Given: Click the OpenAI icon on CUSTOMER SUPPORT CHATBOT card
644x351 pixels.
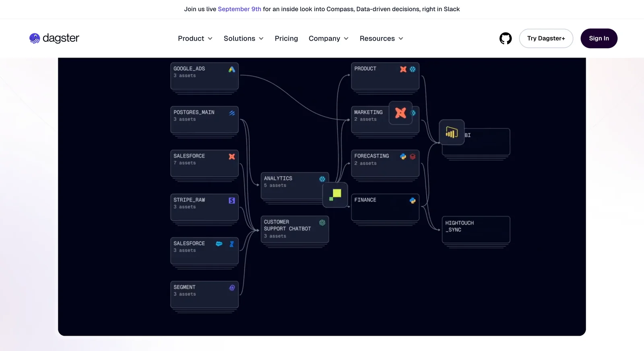Looking at the screenshot, I should click(322, 223).
